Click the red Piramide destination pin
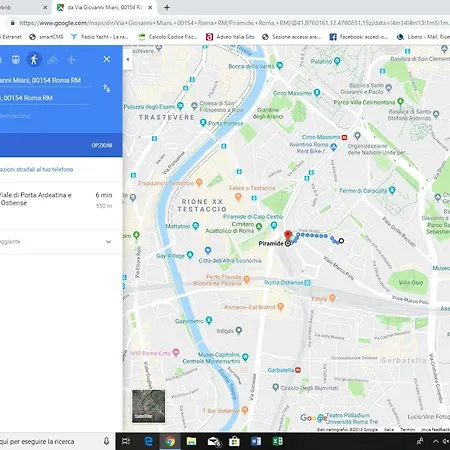Image resolution: width=450 pixels, height=450 pixels. 288,235
